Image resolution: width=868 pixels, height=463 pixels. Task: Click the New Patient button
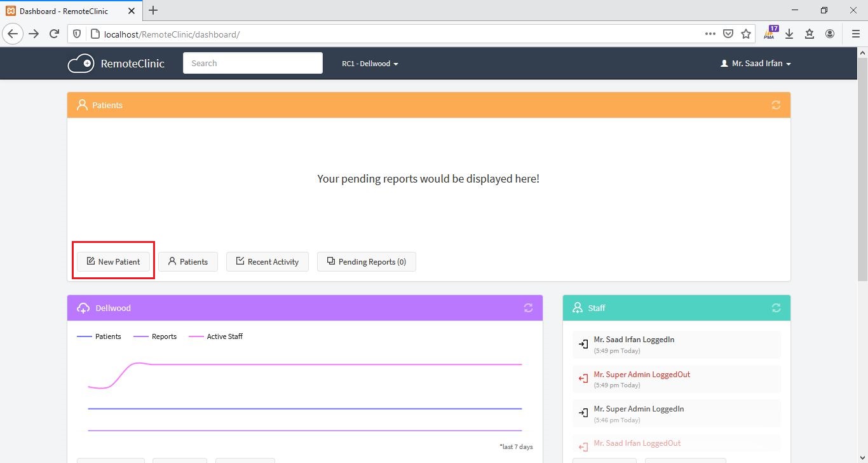pos(113,261)
